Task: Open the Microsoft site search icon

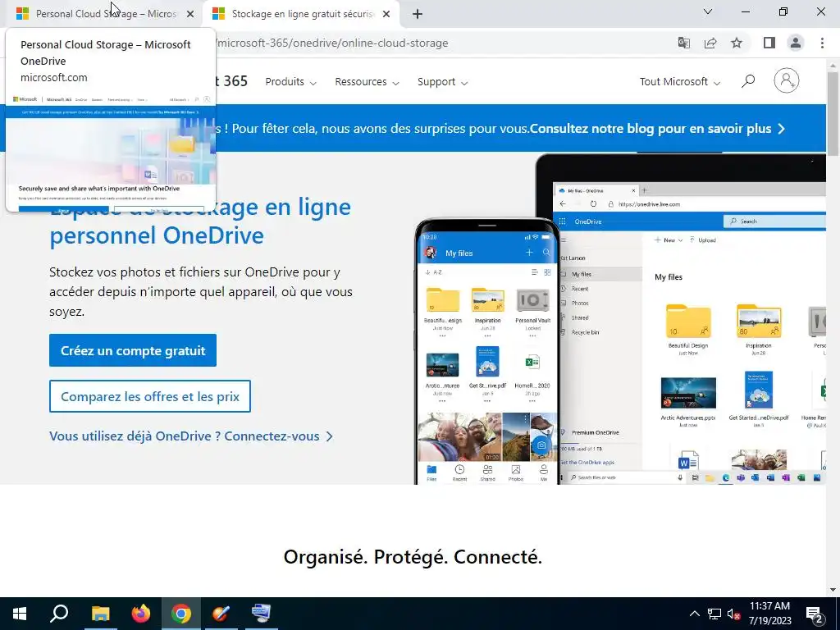Action: click(x=748, y=81)
